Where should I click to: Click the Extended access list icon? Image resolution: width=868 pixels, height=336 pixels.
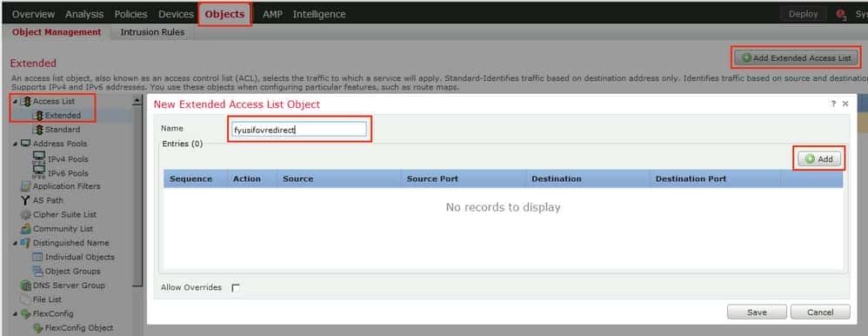tap(38, 115)
